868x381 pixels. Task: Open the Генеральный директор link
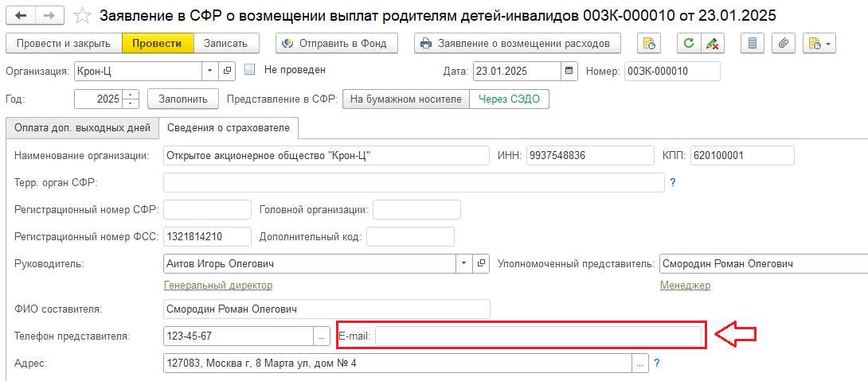tap(218, 286)
